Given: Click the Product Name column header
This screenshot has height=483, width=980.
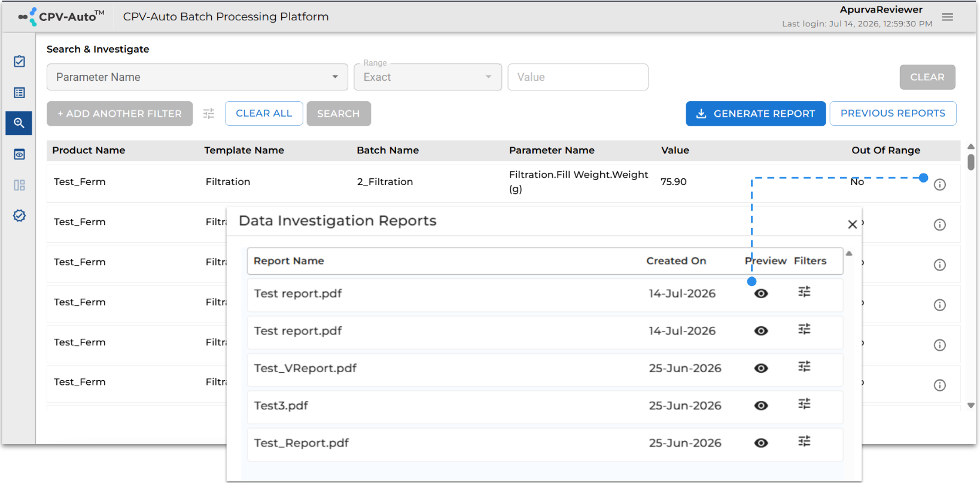Looking at the screenshot, I should pos(89,150).
